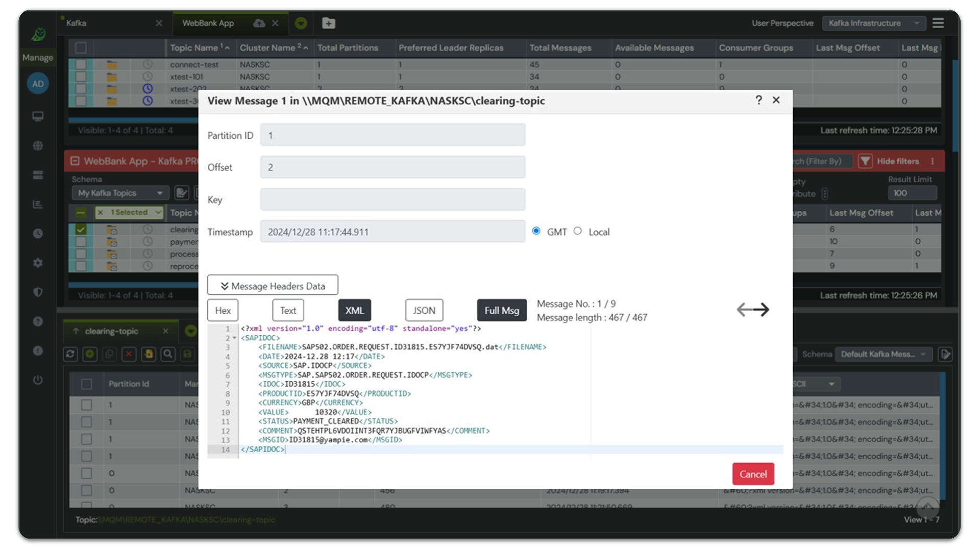Viewport: 980px width, 551px height.
Task: Switch to the Kafka tab
Action: click(76, 23)
